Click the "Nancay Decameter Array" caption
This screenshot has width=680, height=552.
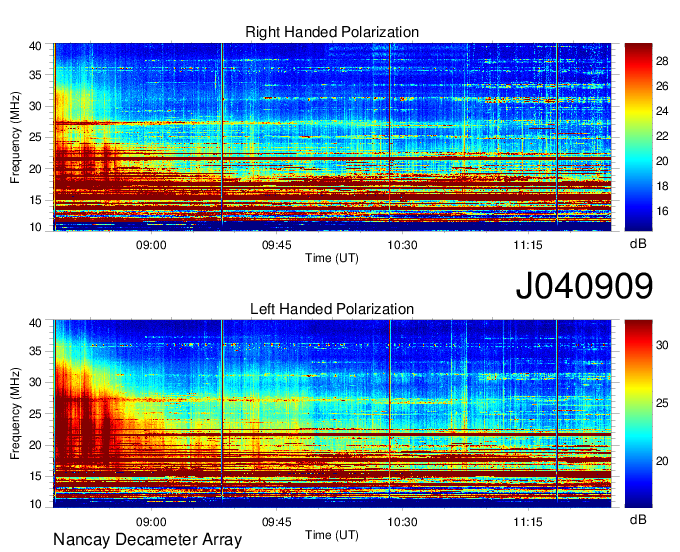pyautogui.click(x=147, y=539)
